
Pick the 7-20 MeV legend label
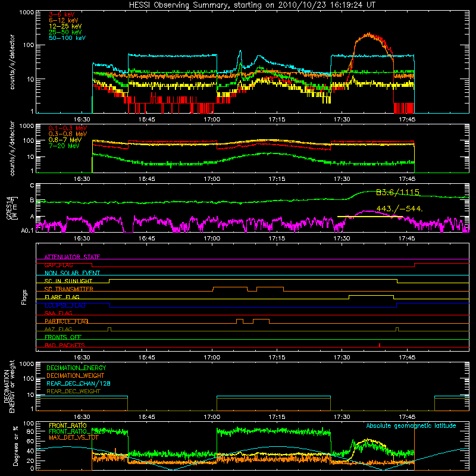coord(64,146)
